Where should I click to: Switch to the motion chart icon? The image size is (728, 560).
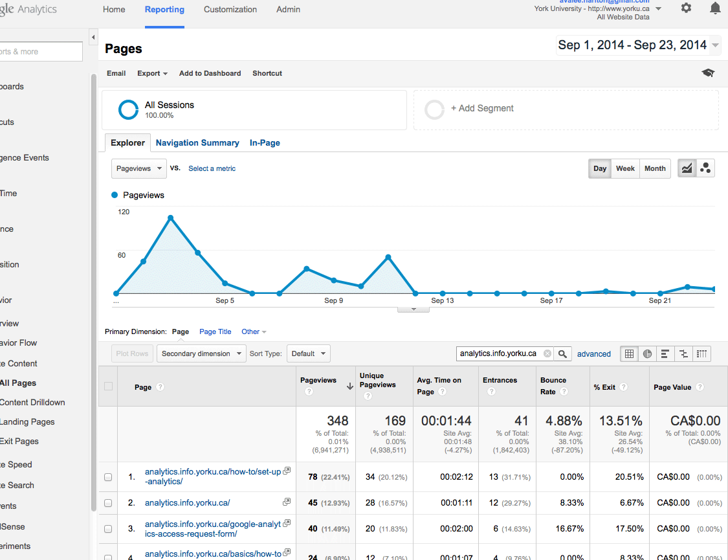pyautogui.click(x=705, y=168)
